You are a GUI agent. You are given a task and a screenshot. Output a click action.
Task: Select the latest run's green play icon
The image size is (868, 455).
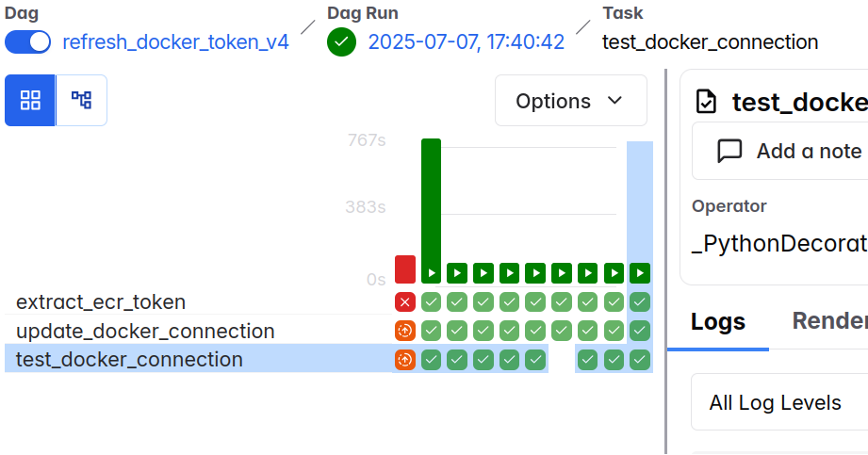(640, 273)
